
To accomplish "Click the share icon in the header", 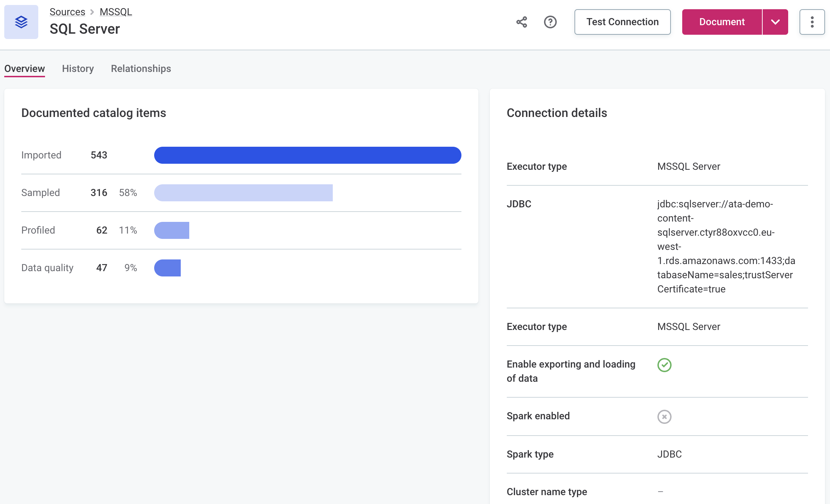I will coord(521,22).
